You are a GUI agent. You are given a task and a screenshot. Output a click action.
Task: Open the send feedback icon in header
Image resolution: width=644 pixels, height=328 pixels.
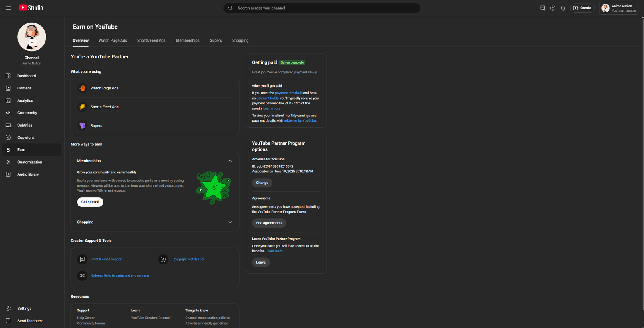pyautogui.click(x=543, y=8)
